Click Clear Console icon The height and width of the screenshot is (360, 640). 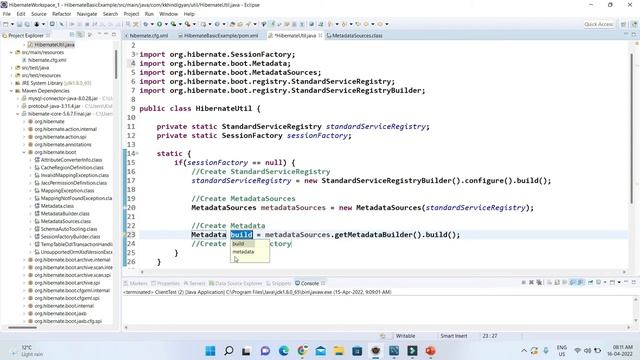(549, 282)
